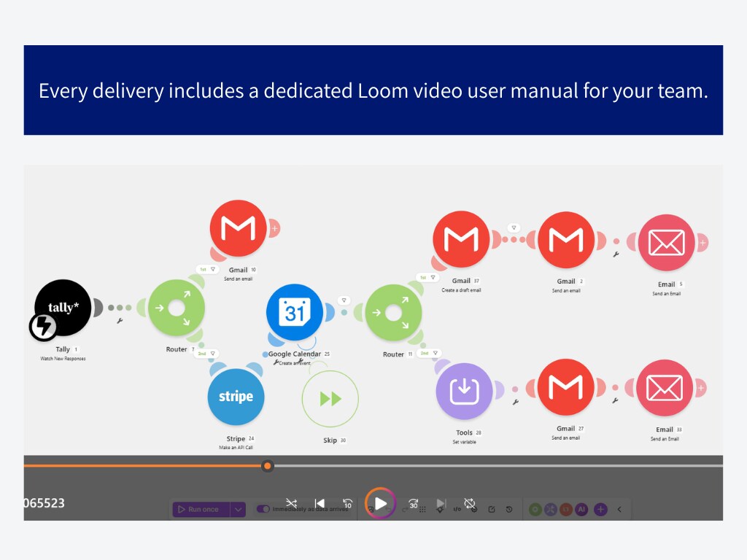Click the wrench between Tools 28 and Gmail 27
The width and height of the screenshot is (747, 560).
point(515,402)
